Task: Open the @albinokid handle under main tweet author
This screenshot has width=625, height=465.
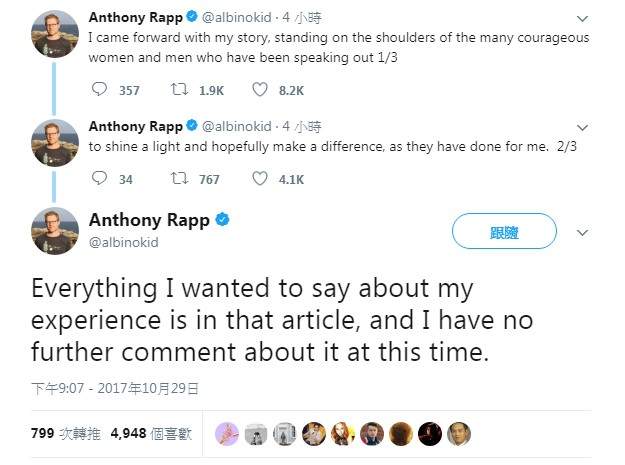Action: pyautogui.click(x=123, y=242)
